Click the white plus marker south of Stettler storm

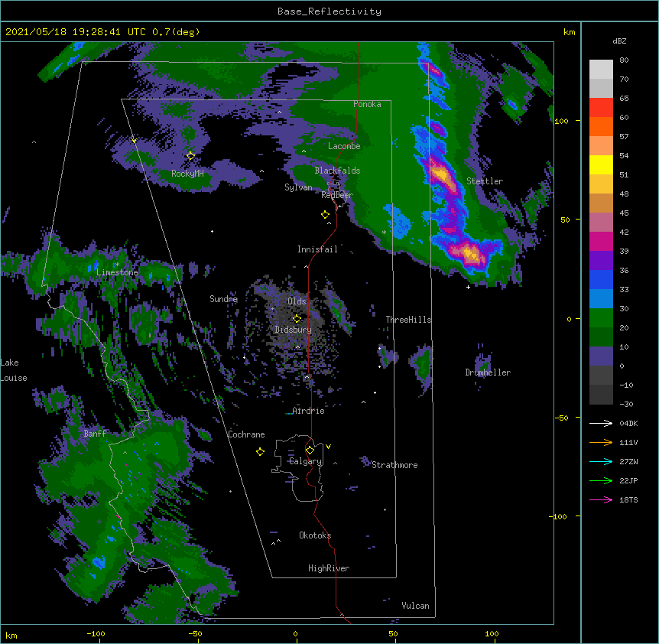coord(468,287)
